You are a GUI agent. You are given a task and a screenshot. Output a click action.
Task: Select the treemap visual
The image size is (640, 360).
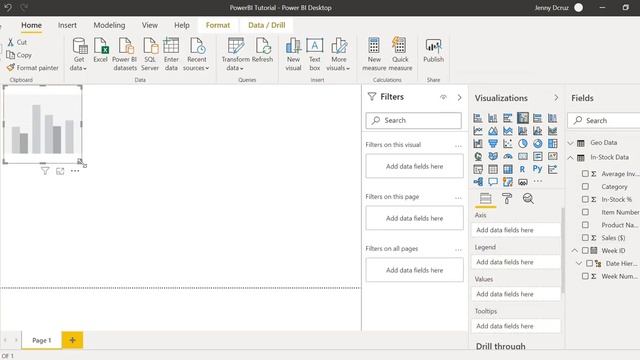(553, 144)
